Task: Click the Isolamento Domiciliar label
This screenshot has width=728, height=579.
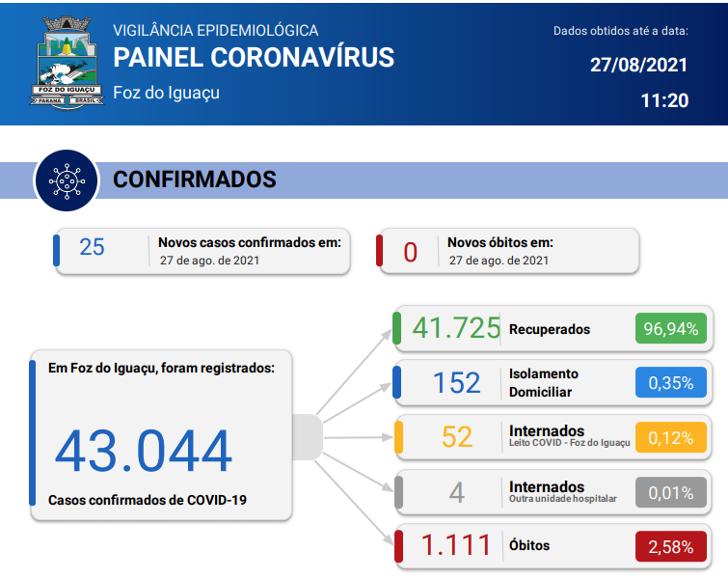Action: 543,383
